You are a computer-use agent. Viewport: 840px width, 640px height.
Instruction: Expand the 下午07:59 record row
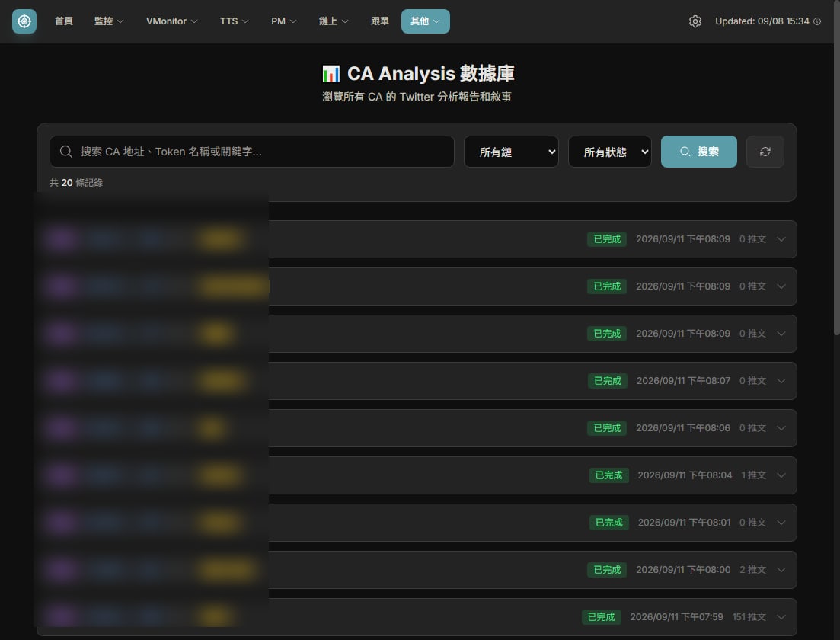(417, 616)
